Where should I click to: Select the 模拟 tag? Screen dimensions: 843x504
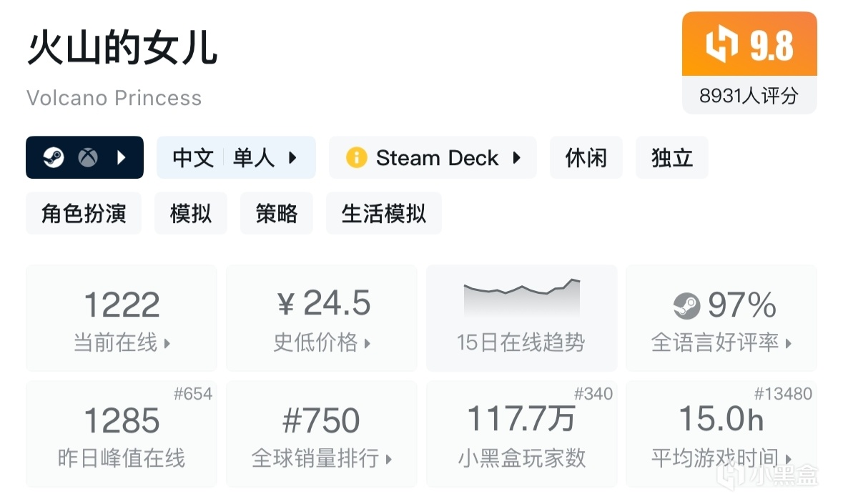click(190, 213)
